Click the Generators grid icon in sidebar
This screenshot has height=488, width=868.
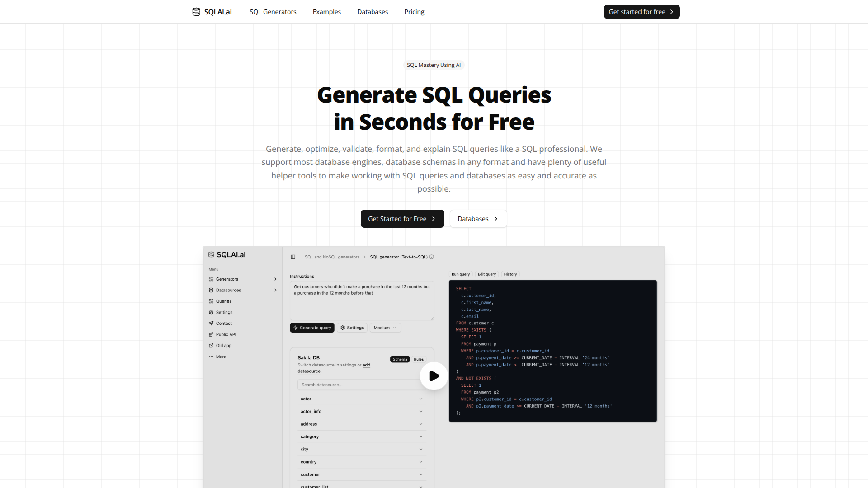coord(211,279)
